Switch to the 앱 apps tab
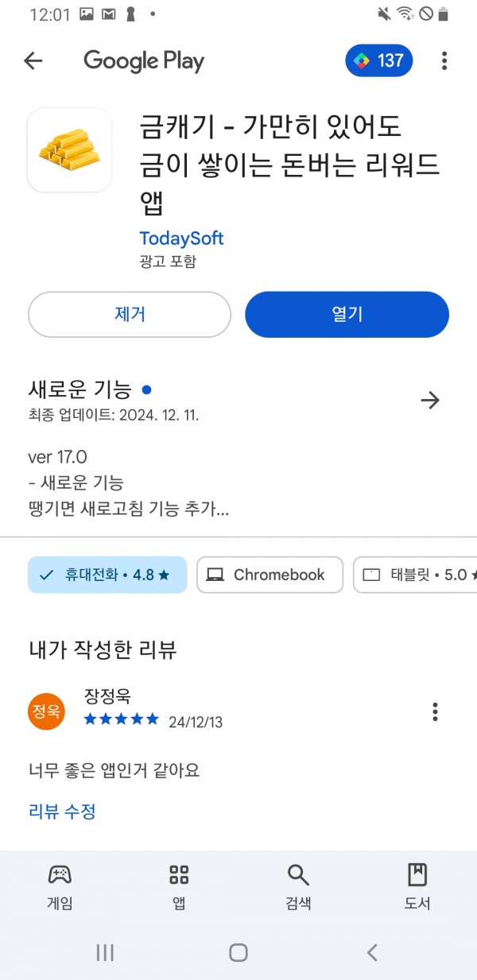The width and height of the screenshot is (477, 980). point(179,887)
